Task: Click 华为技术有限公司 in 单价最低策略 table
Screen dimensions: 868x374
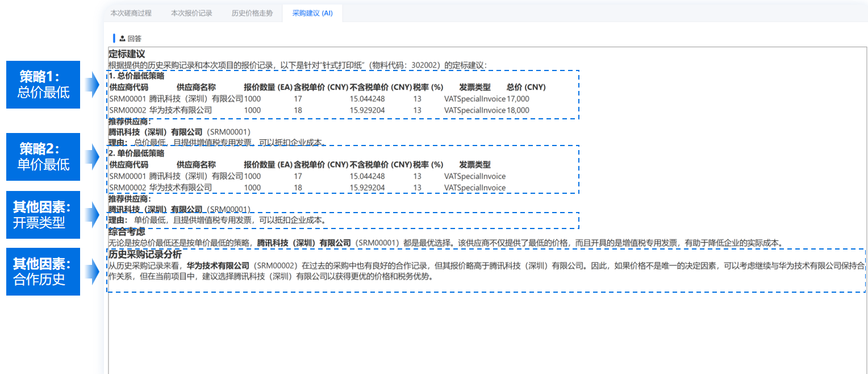Action: coord(181,188)
